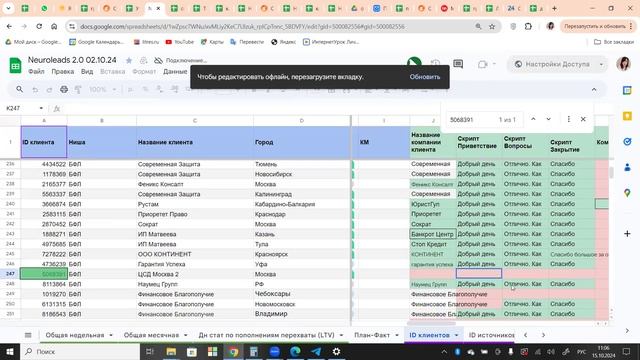Open Windows Start menu
This screenshot has height=360, width=640.
point(9,351)
